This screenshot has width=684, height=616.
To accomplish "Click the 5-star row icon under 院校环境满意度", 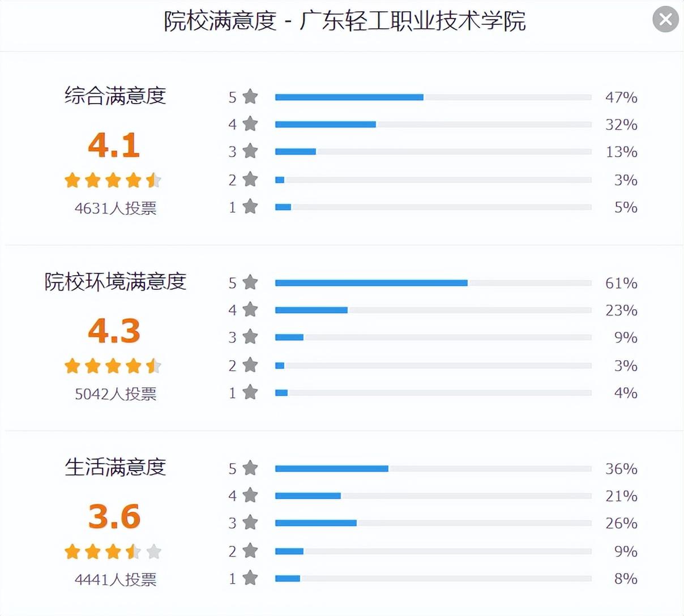I will (250, 283).
